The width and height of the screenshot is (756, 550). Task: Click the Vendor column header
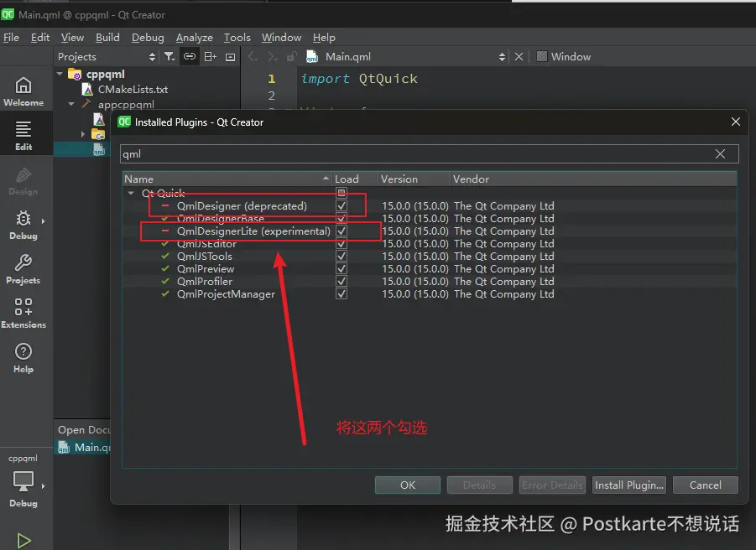pyautogui.click(x=593, y=179)
